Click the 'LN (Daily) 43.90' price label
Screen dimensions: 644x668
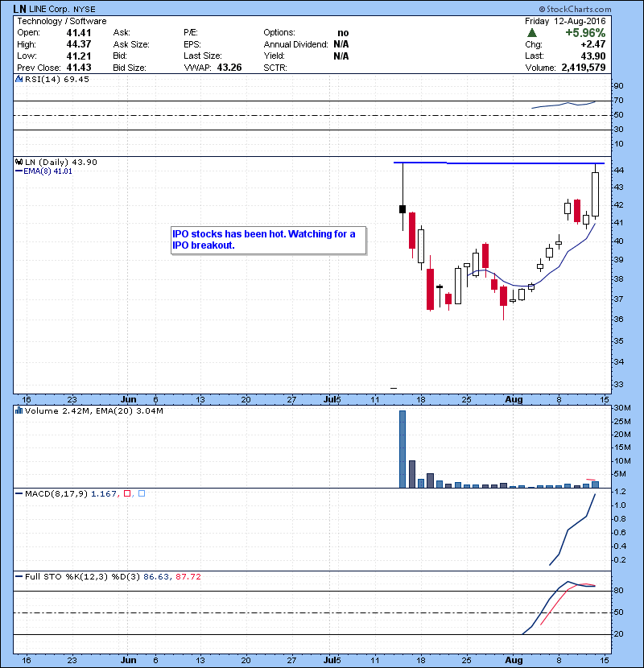(61, 162)
